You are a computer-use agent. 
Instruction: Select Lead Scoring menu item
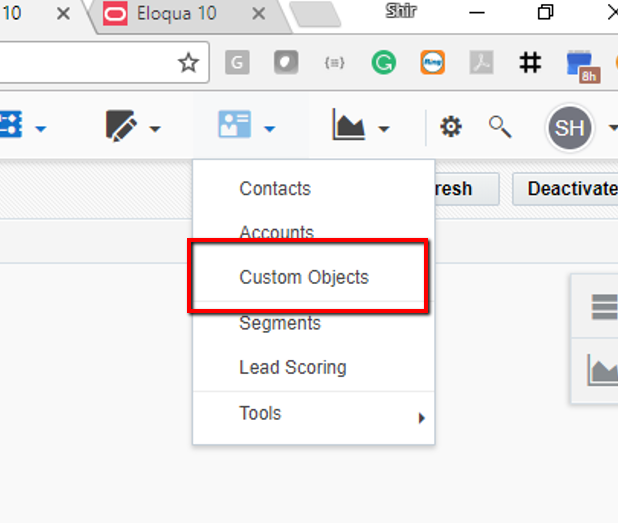coord(293,367)
